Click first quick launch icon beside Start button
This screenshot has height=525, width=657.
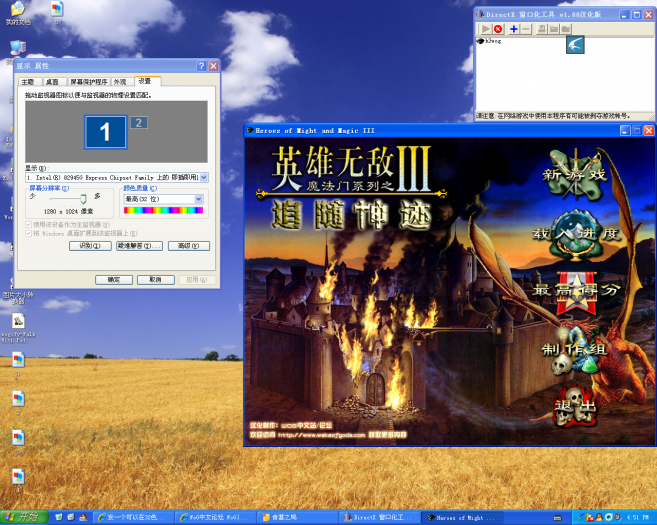tap(59, 517)
